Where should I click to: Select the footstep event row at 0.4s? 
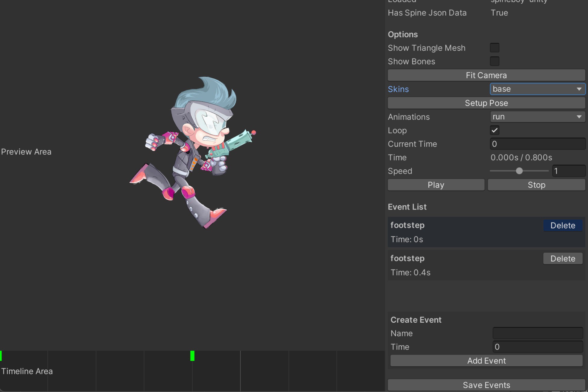click(486, 265)
